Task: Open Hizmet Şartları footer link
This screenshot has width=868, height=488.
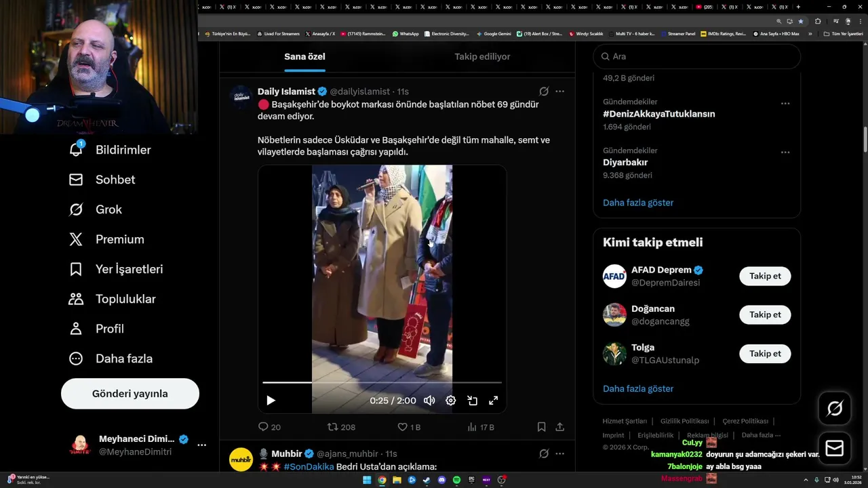Action: (625, 422)
